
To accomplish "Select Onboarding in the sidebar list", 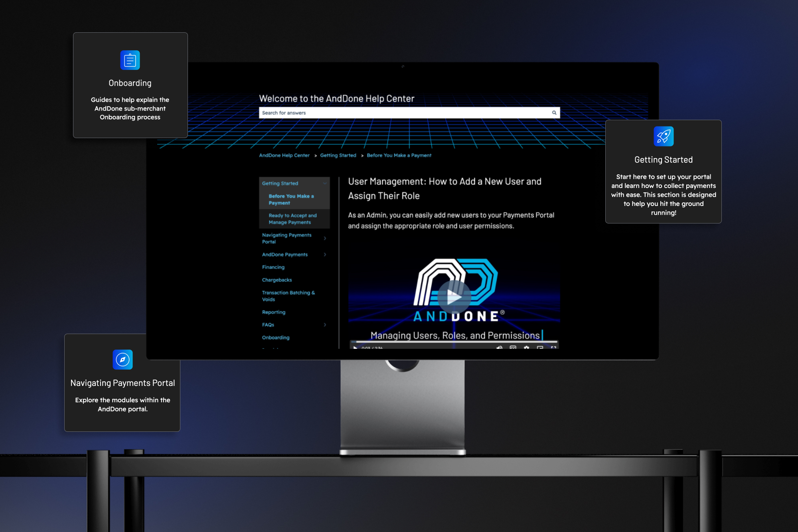I will click(x=276, y=338).
